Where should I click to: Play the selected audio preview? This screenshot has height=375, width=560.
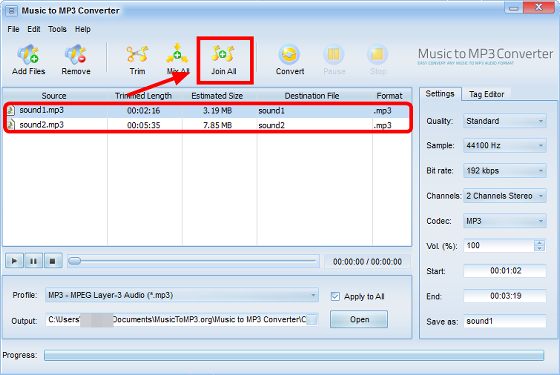click(14, 261)
